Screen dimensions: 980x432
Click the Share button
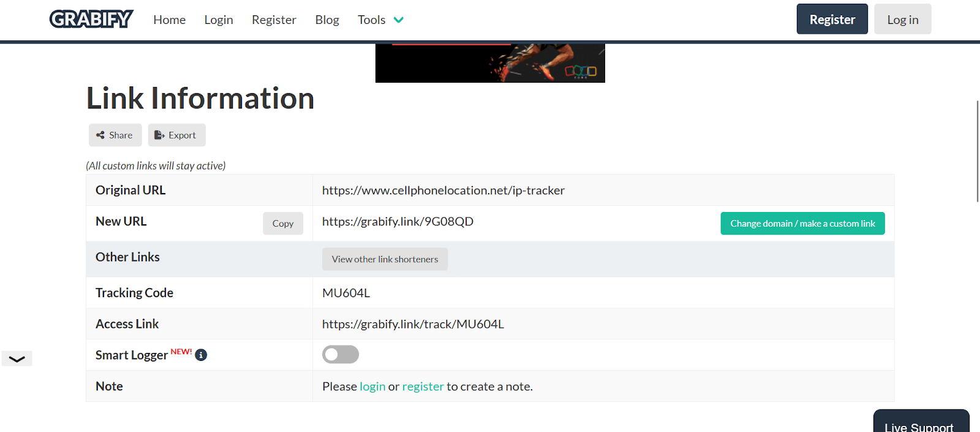tap(115, 135)
